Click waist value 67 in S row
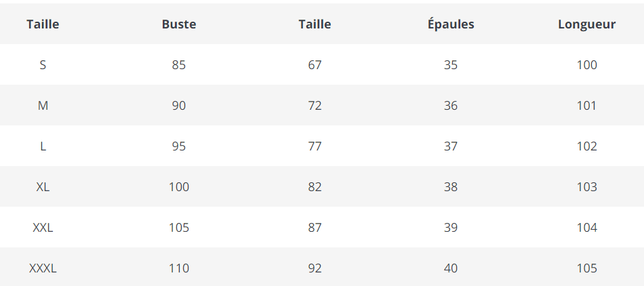 point(315,65)
